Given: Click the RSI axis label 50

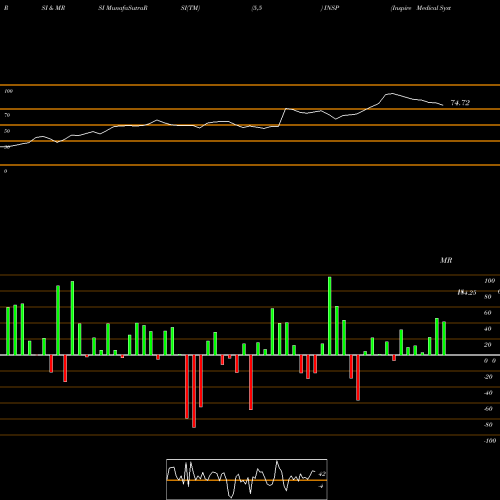Looking at the screenshot, I should [x=7, y=131].
